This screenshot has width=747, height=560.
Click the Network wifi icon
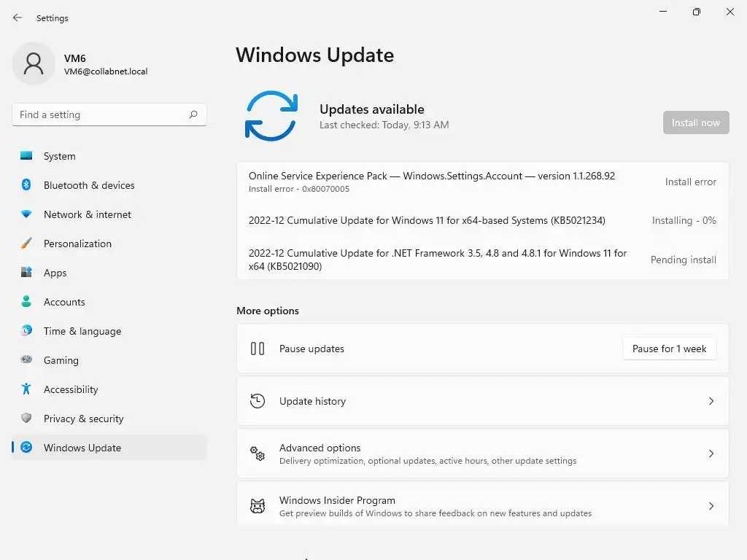point(26,214)
